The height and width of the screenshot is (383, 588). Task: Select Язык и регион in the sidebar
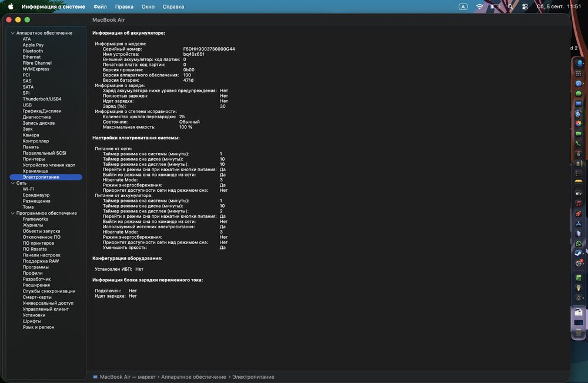[38, 327]
